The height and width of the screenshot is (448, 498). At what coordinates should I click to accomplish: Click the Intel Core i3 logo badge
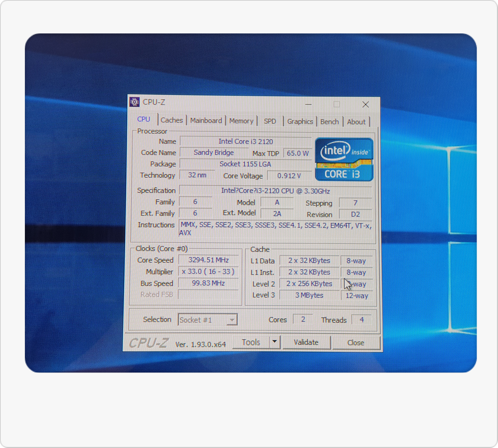(344, 159)
